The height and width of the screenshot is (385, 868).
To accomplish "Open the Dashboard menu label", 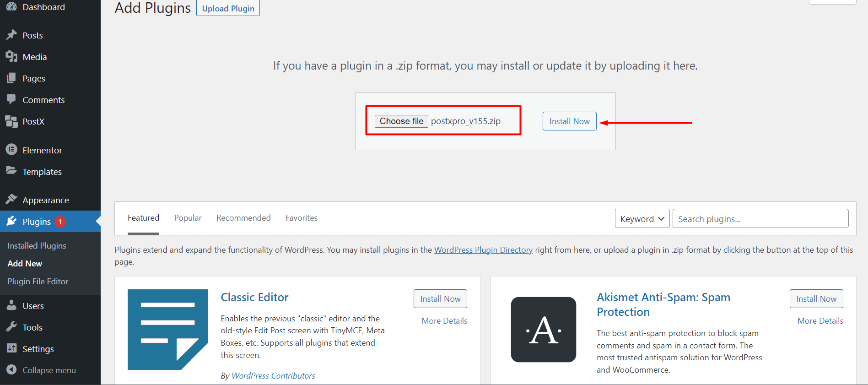I will tap(44, 7).
